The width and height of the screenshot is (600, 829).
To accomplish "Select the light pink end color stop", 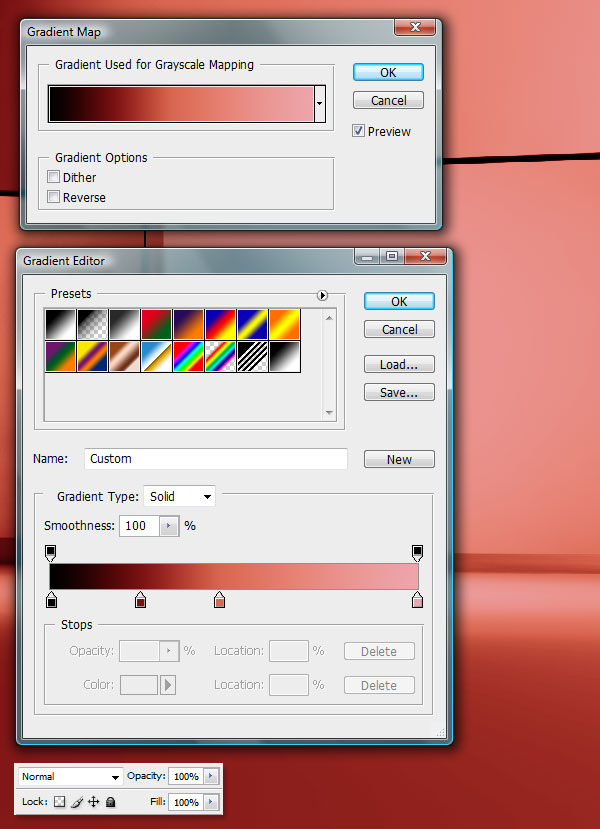I will [x=418, y=600].
